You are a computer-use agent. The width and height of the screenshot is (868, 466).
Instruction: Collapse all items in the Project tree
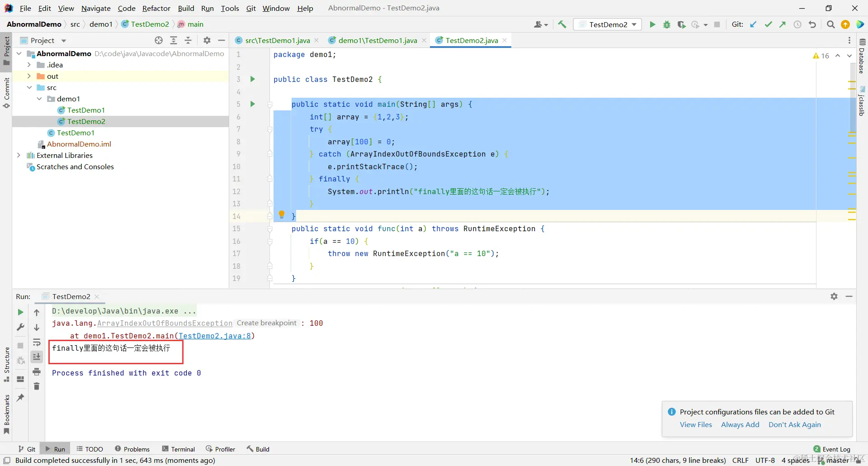point(188,40)
